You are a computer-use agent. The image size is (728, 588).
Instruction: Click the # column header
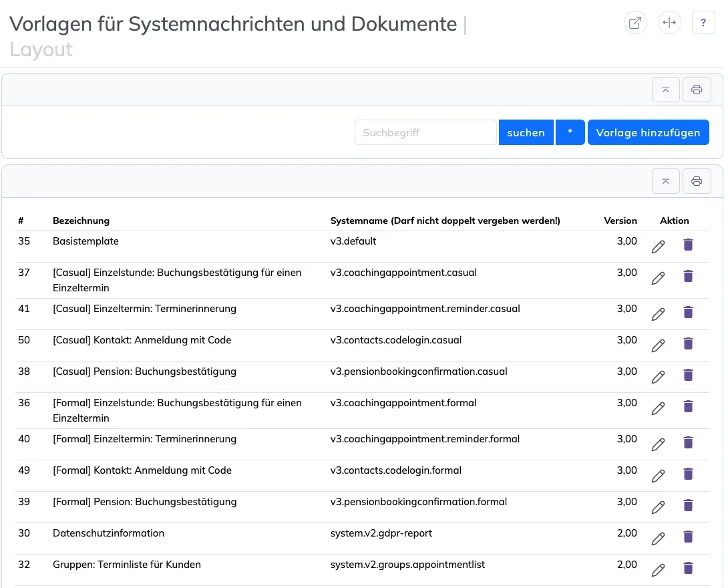[21, 220]
